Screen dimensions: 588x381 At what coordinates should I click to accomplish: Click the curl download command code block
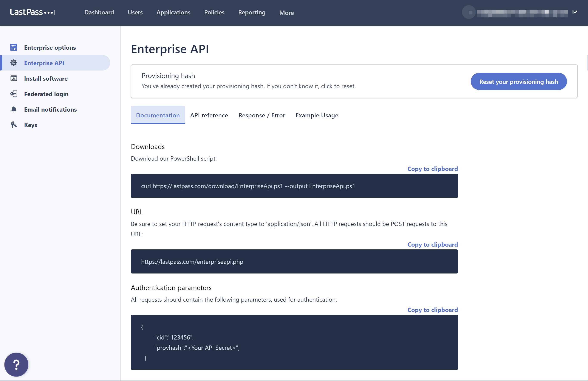pos(294,186)
